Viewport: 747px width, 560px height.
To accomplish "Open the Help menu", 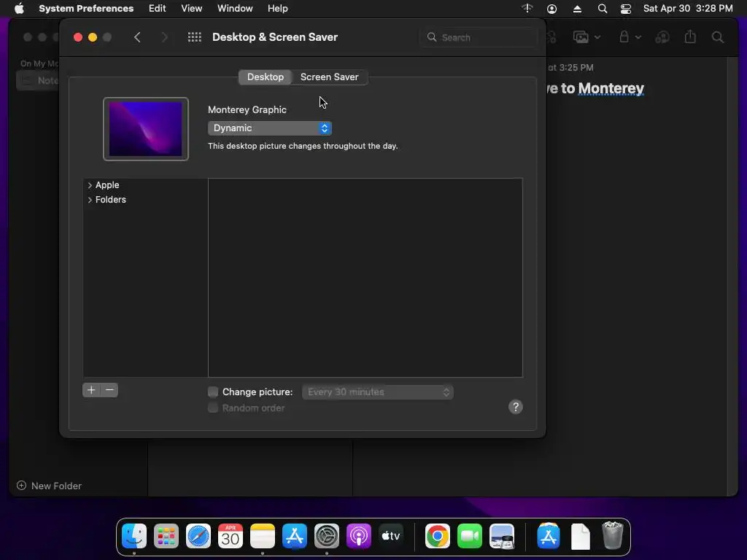I will click(277, 9).
